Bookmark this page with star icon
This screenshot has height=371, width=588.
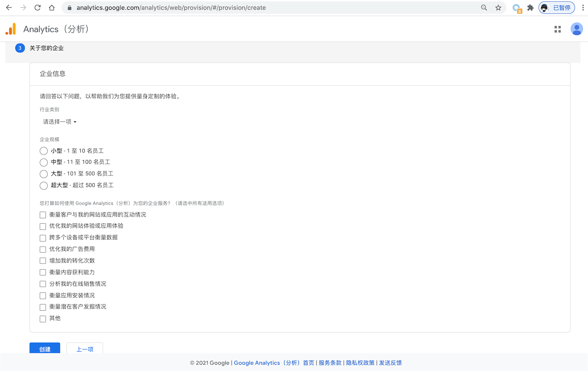click(x=498, y=8)
